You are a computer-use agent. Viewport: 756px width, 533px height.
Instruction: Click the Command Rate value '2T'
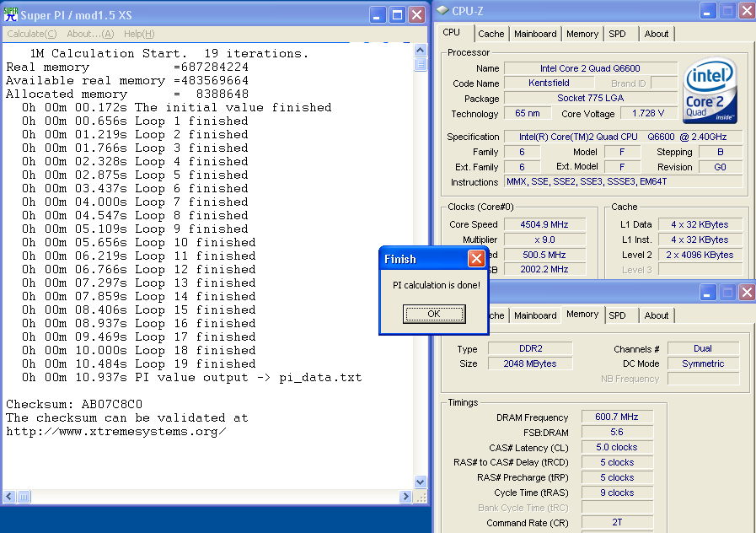pos(617,522)
